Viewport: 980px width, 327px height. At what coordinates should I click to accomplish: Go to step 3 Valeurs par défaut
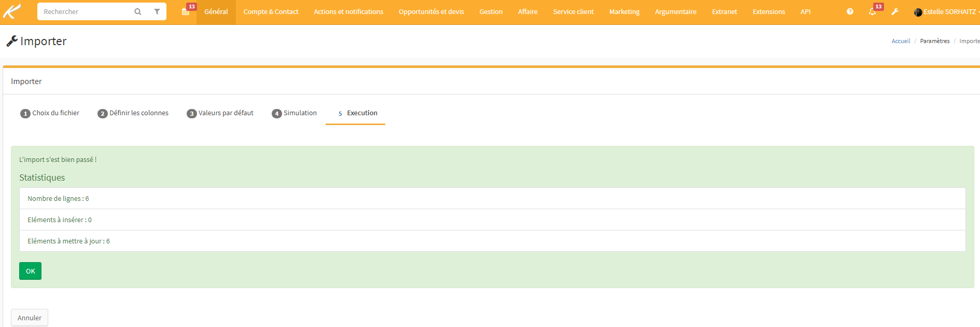[220, 113]
